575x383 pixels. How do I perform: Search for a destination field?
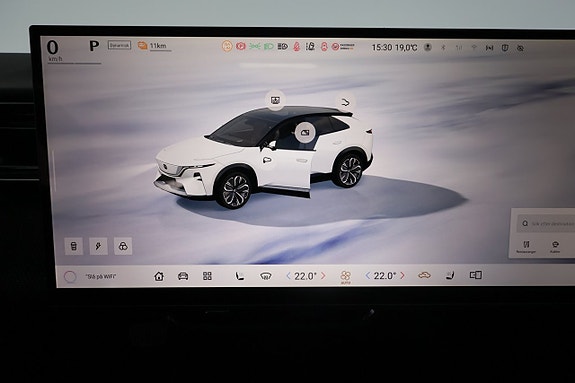[546, 223]
